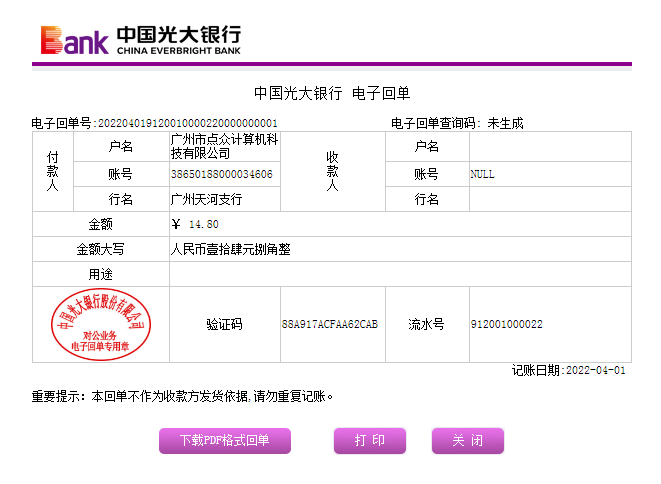Screen dimensions: 661x484
Task: Select the payer account number 38650188000034606
Action: [x=222, y=174]
